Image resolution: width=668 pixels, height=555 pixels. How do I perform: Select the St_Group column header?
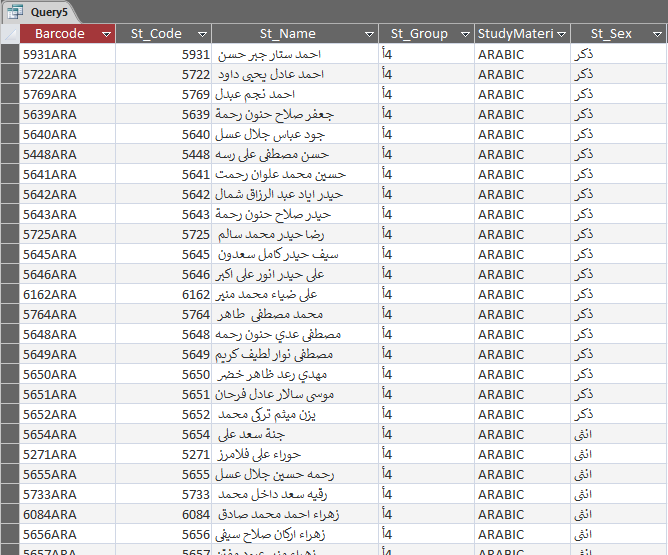pyautogui.click(x=426, y=34)
